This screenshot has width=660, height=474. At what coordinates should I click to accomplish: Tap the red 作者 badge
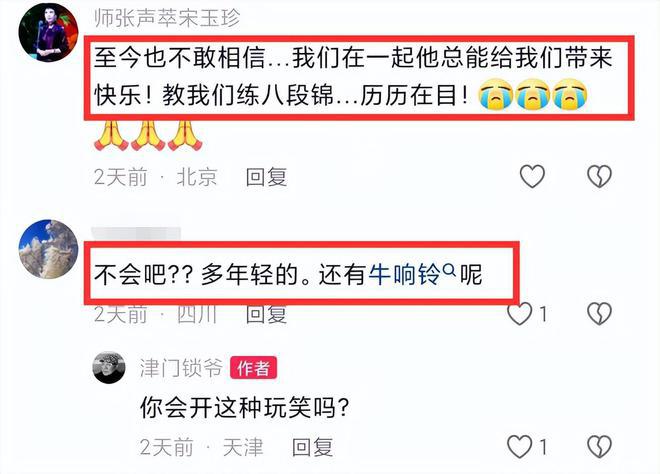[x=253, y=368]
